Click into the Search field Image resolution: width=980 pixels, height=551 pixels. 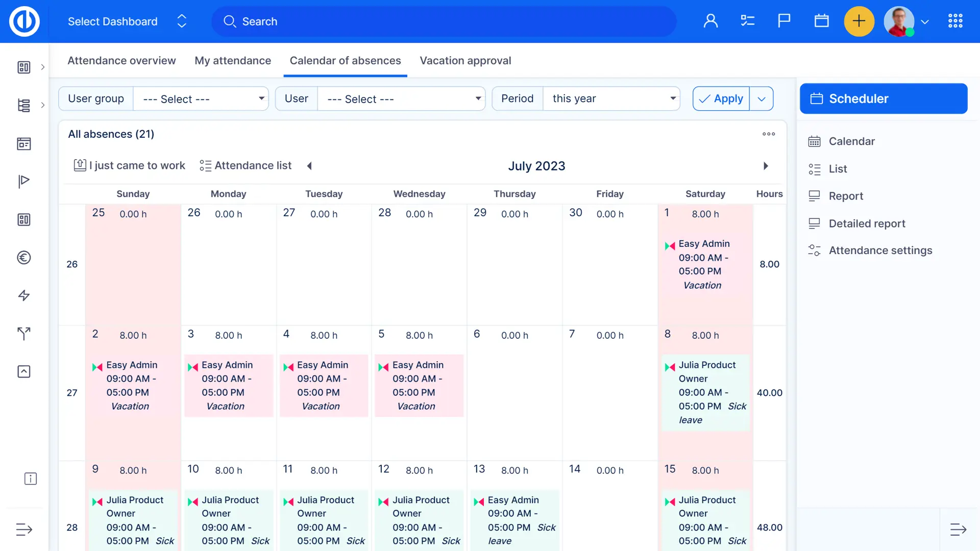point(444,21)
